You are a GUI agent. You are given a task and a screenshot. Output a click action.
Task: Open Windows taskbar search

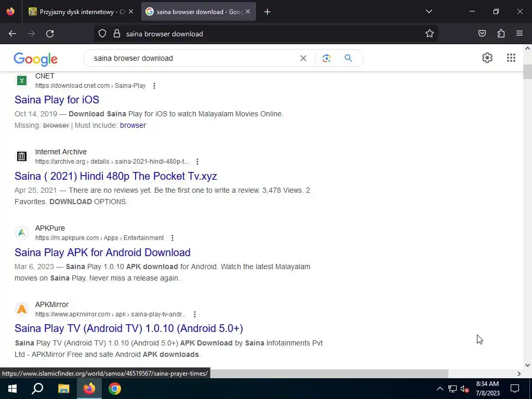[x=37, y=389]
